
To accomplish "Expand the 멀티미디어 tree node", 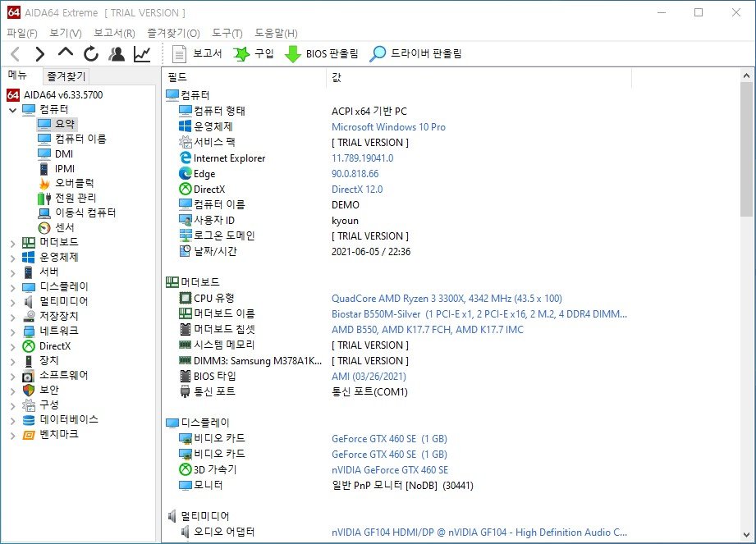I will pyautogui.click(x=12, y=303).
